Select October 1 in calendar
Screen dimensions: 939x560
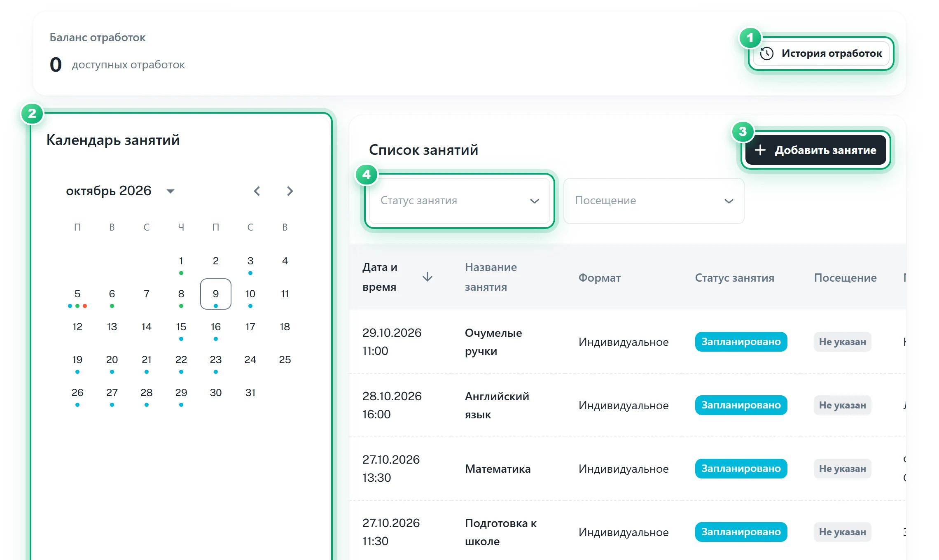click(181, 261)
